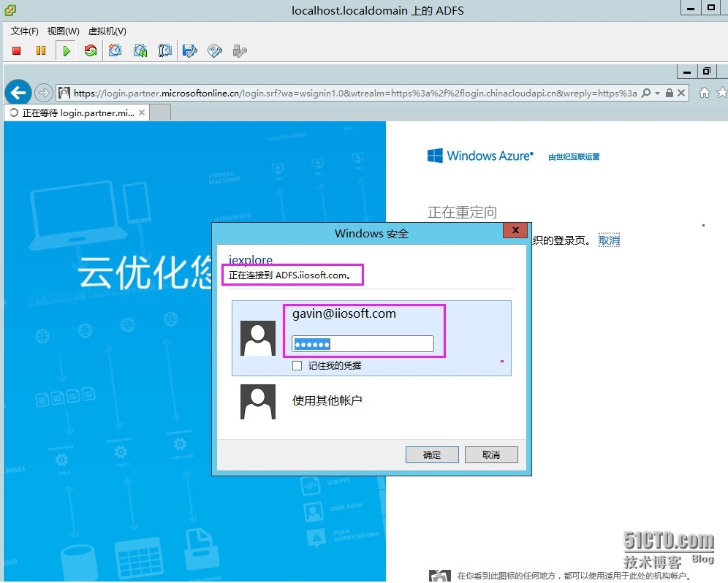Image resolution: width=728 pixels, height=583 pixels.
Task: Click the lock security icon in the address bar
Action: tap(670, 93)
